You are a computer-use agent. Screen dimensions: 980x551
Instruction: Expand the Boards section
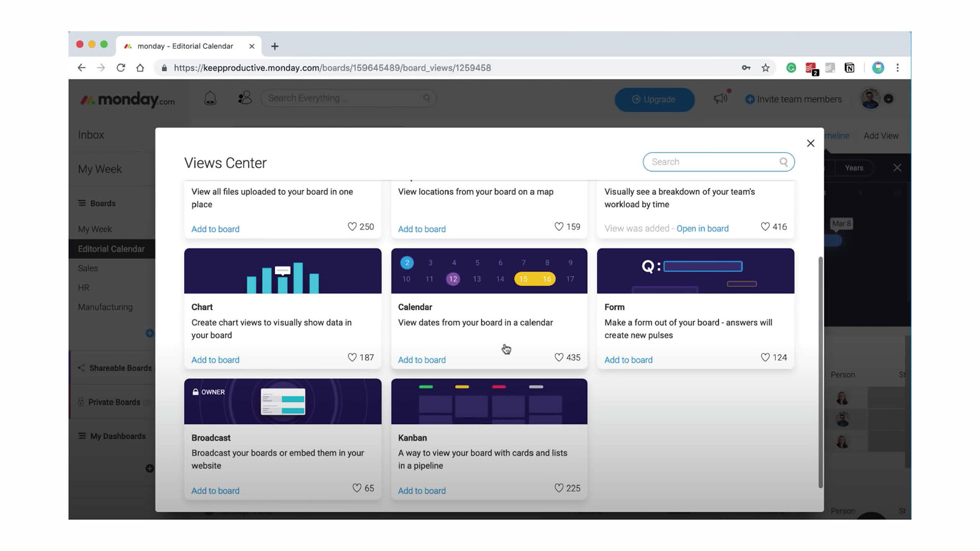[x=97, y=203]
